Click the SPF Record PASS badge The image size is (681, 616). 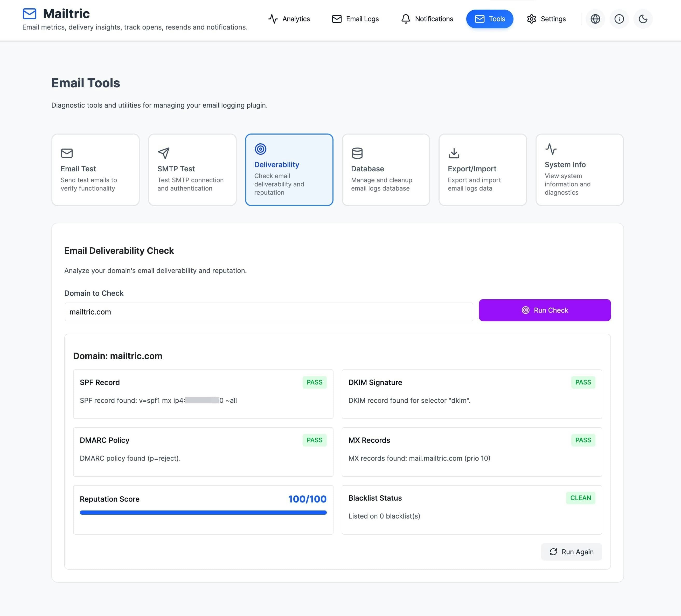[314, 382]
